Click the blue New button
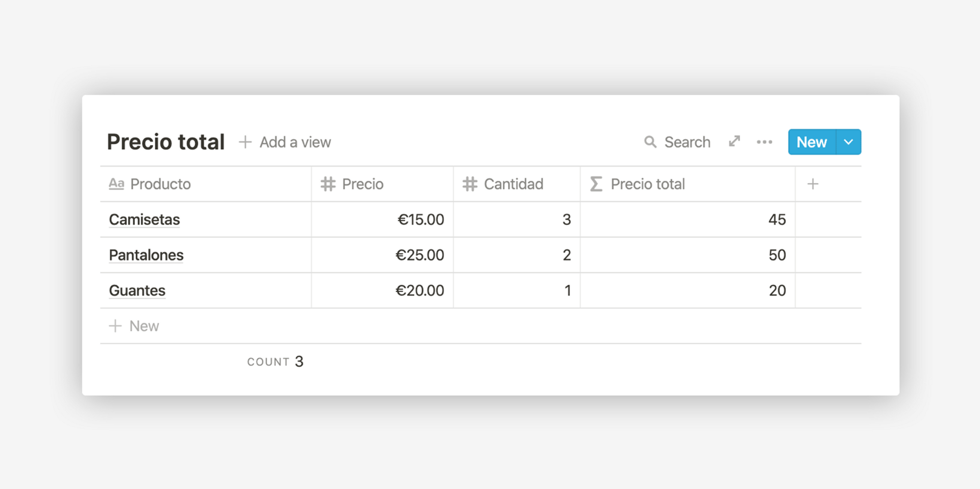This screenshot has height=489, width=980. (811, 142)
